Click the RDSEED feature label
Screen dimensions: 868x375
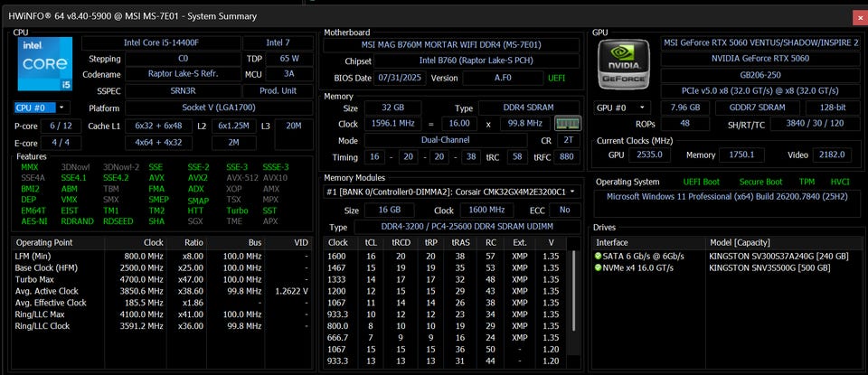(x=118, y=221)
